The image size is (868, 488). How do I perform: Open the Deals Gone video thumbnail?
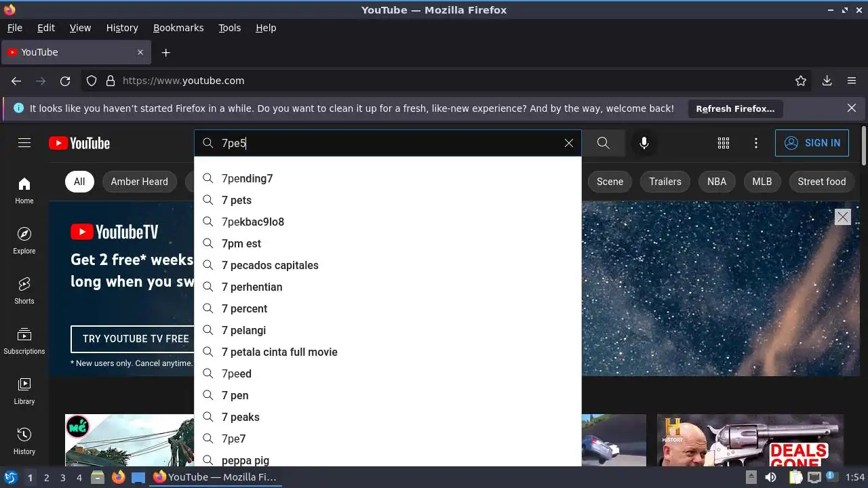(750, 440)
